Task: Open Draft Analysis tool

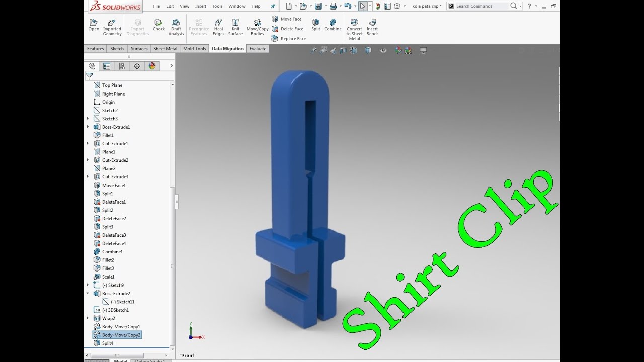Action: (x=176, y=27)
